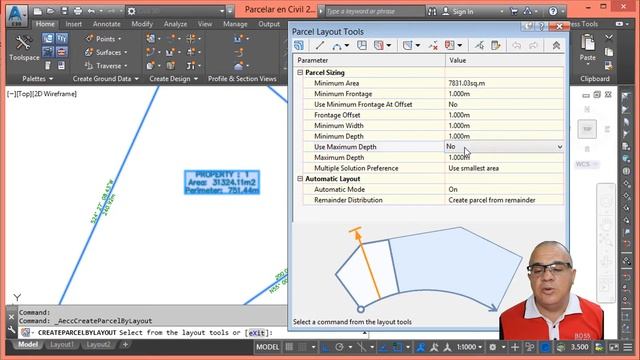
Task: Toggle hardware acceleration blue circle in status bar
Action: click(x=545, y=347)
